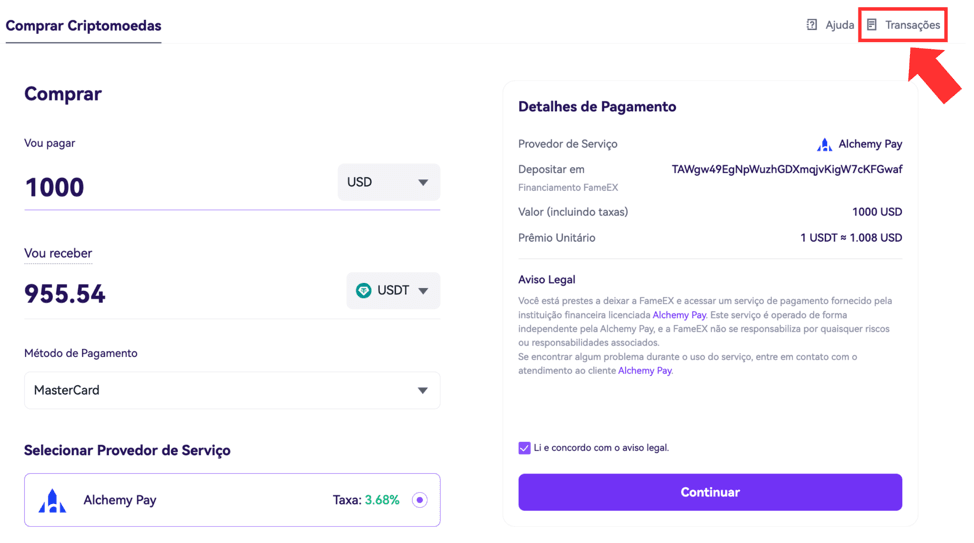Select the Alchemy Pay radio button
Image resolution: width=974 pixels, height=543 pixels.
pyautogui.click(x=420, y=500)
